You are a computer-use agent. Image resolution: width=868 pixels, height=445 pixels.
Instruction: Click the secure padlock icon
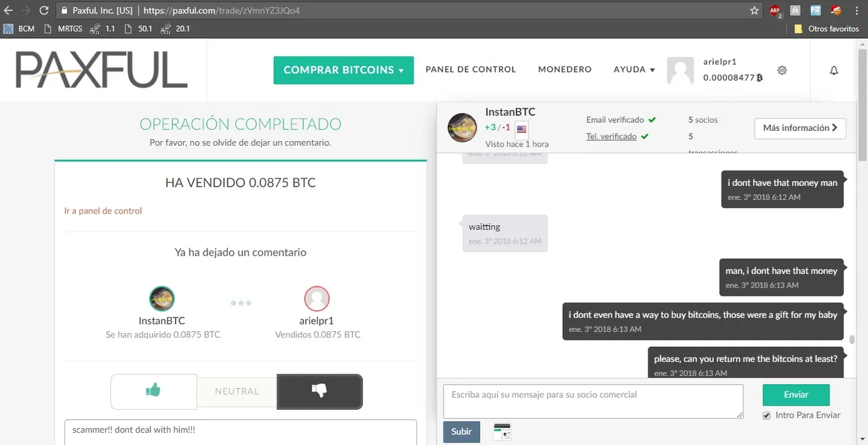point(64,11)
